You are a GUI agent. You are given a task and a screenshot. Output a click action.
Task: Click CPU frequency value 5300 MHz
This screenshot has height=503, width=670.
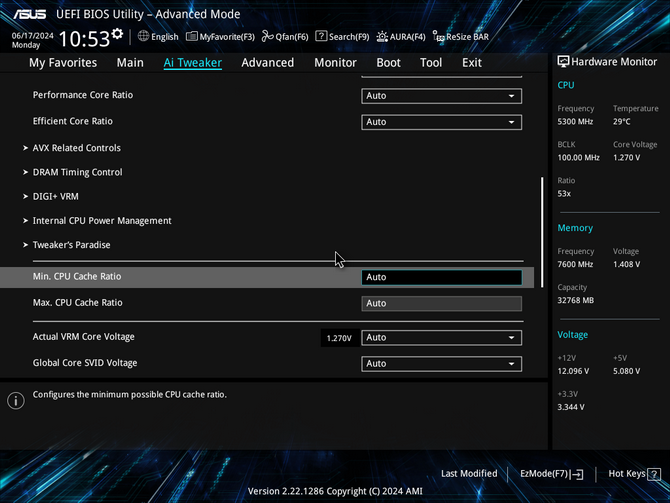(575, 122)
